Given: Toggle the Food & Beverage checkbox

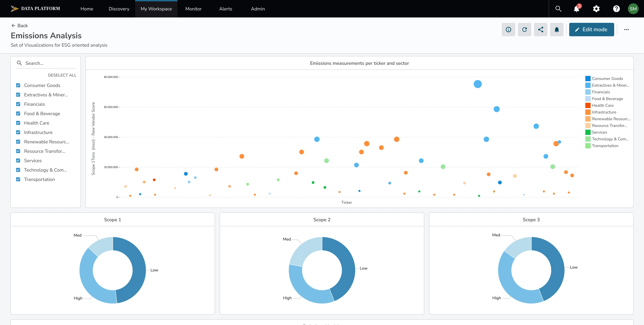Looking at the screenshot, I should pyautogui.click(x=18, y=114).
